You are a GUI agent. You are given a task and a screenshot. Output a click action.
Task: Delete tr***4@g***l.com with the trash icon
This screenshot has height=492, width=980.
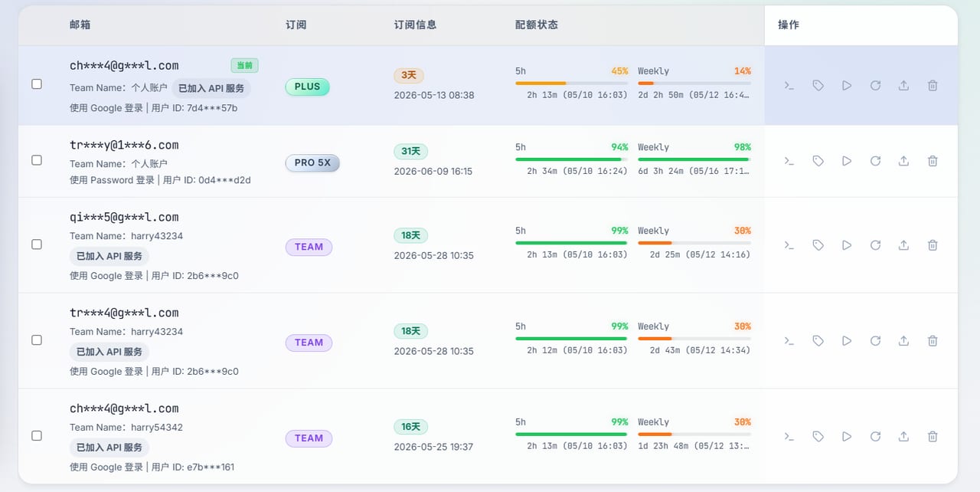click(933, 341)
